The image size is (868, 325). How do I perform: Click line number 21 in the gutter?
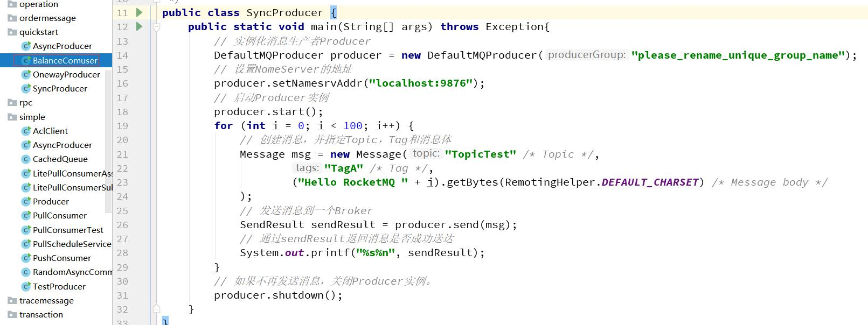point(122,154)
